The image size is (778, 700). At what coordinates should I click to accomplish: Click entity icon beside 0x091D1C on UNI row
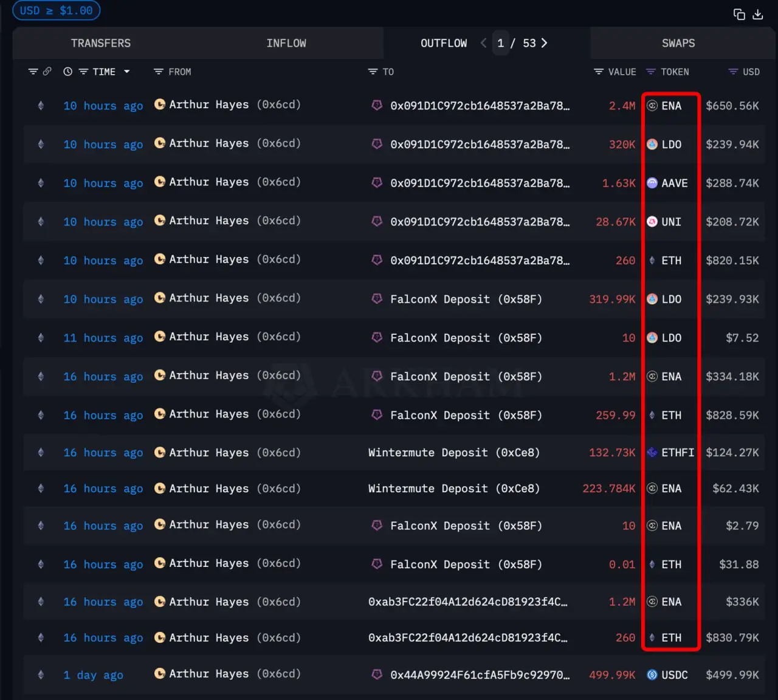point(377,221)
